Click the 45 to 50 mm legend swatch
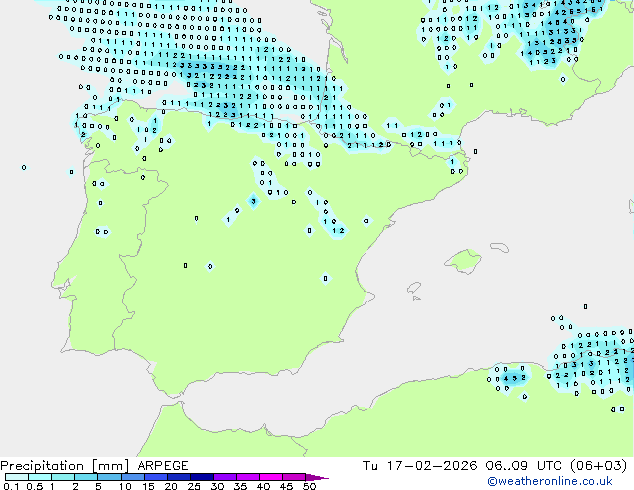Screen dimensions: 634x490 click(294, 477)
